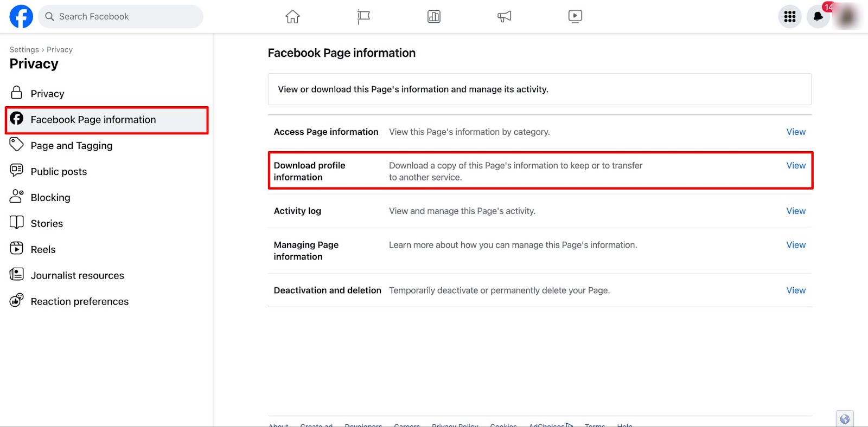Open the menu grid icon
868x427 pixels.
pyautogui.click(x=790, y=17)
